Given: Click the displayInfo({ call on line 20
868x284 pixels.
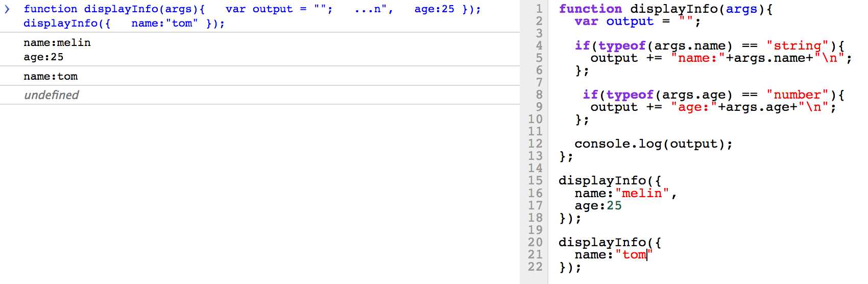Looking at the screenshot, I should pyautogui.click(x=610, y=242).
